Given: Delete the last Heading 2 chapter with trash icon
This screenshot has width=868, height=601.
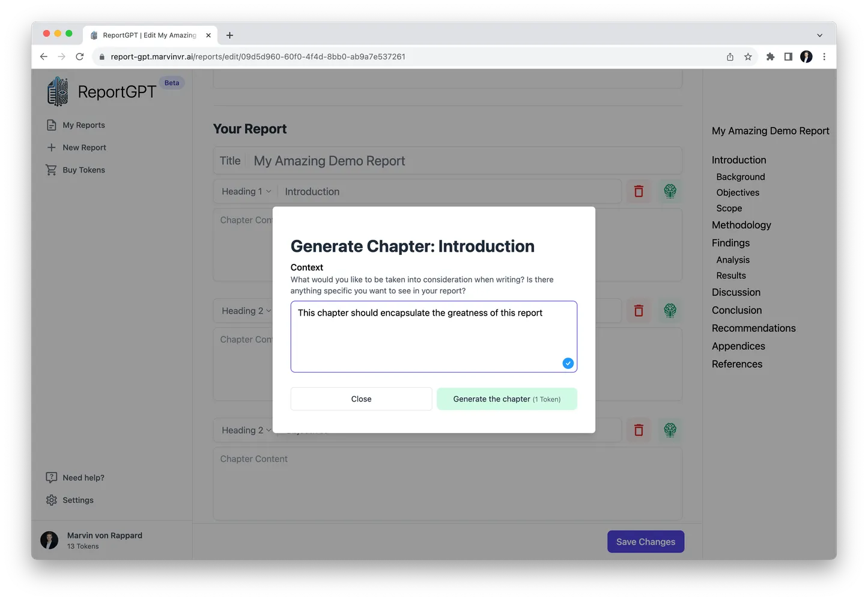Looking at the screenshot, I should click(639, 430).
